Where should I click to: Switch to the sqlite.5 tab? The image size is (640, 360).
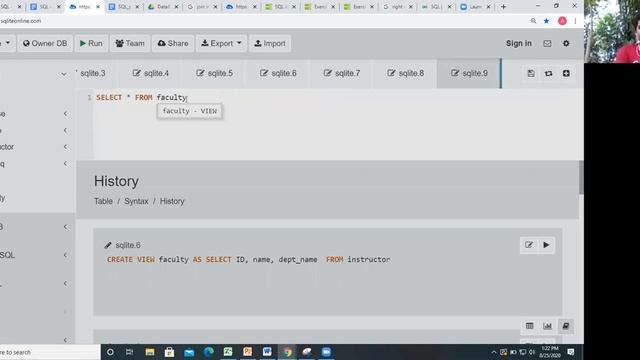coord(214,73)
